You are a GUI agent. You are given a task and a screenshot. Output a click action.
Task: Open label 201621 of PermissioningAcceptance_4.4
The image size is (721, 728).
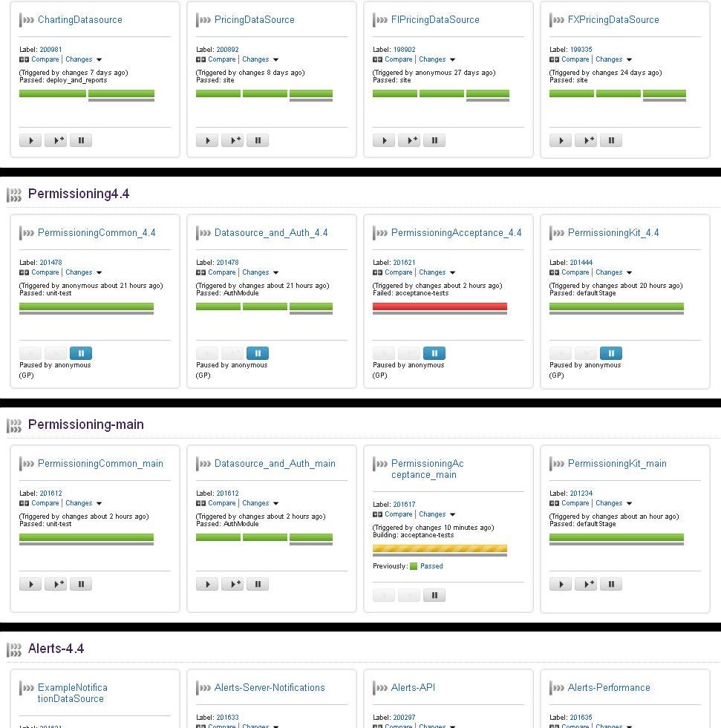coord(404,263)
